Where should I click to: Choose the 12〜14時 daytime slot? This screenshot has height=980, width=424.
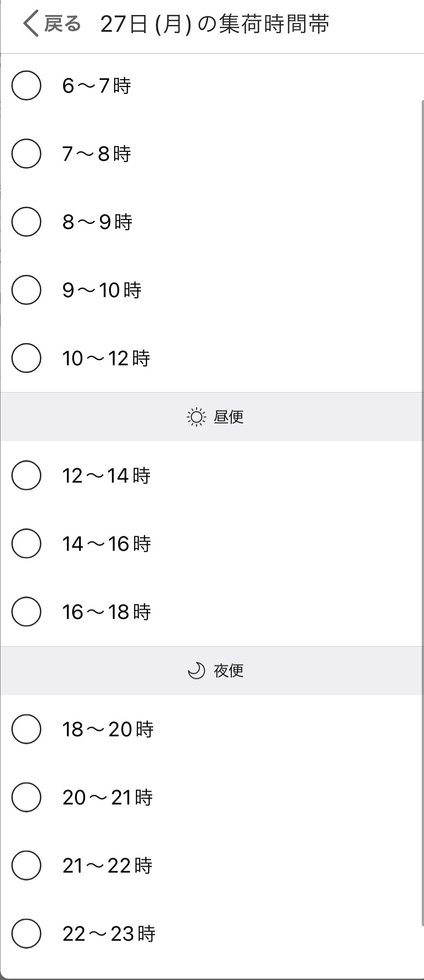(x=26, y=476)
